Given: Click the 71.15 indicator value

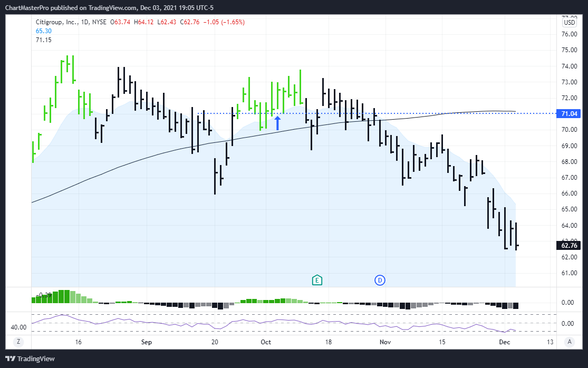Looking at the screenshot, I should pyautogui.click(x=43, y=40).
